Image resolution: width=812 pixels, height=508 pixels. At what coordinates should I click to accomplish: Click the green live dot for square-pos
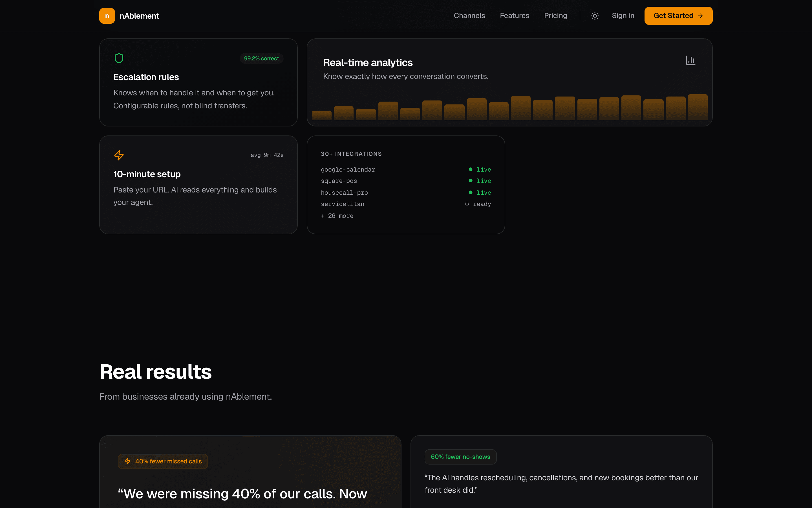click(470, 181)
